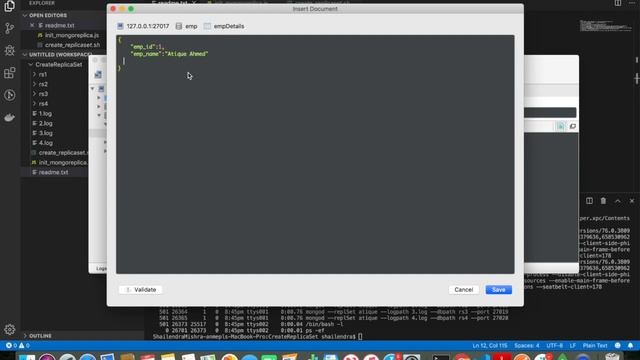Open Source Control view in activity bar

click(x=9, y=28)
